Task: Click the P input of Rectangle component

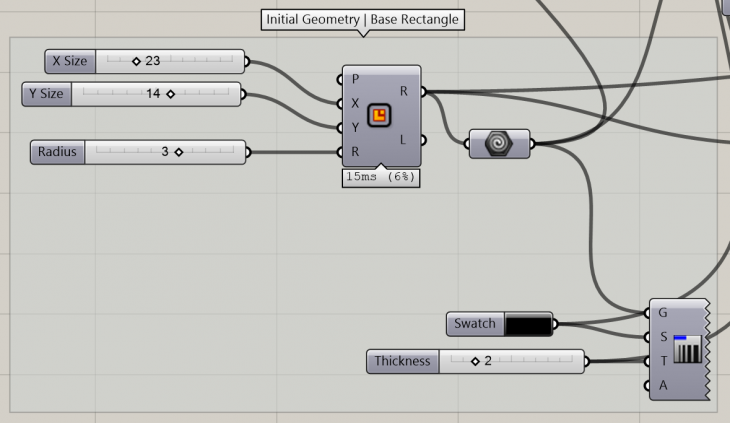Action: coord(356,79)
